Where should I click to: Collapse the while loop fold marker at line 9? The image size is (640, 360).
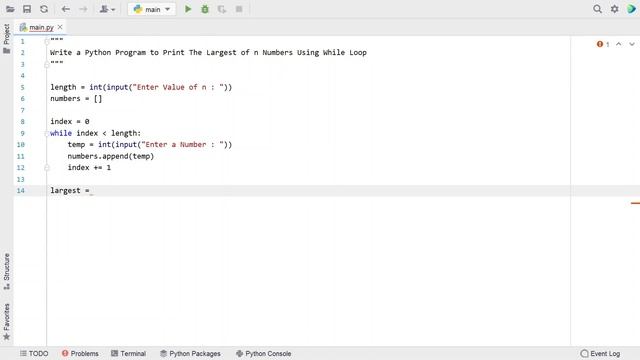(47, 133)
